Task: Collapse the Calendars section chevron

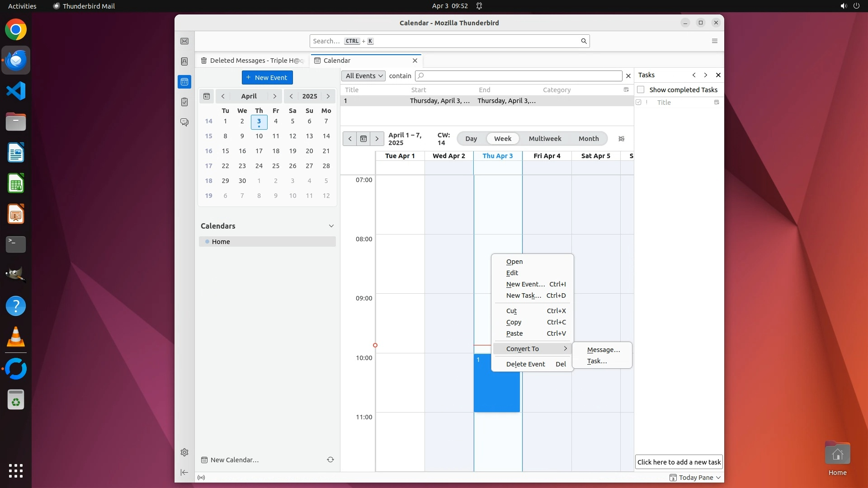Action: (331, 226)
